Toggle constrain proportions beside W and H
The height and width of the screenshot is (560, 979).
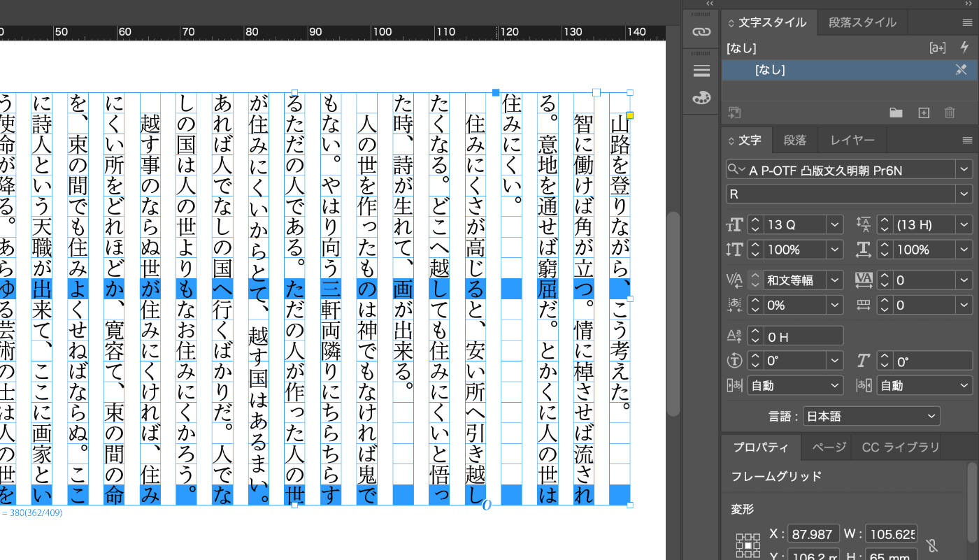coord(932,545)
